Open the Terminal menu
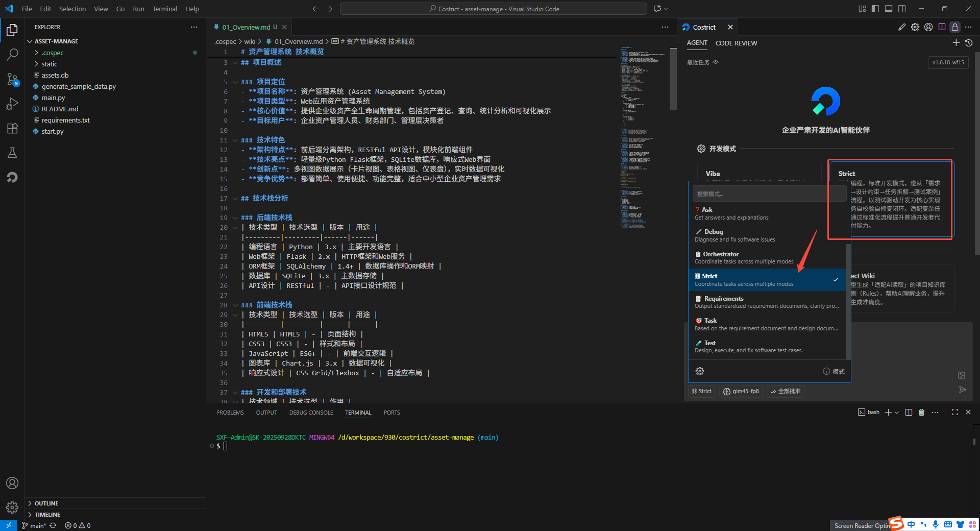Image resolution: width=980 pixels, height=531 pixels. [164, 9]
